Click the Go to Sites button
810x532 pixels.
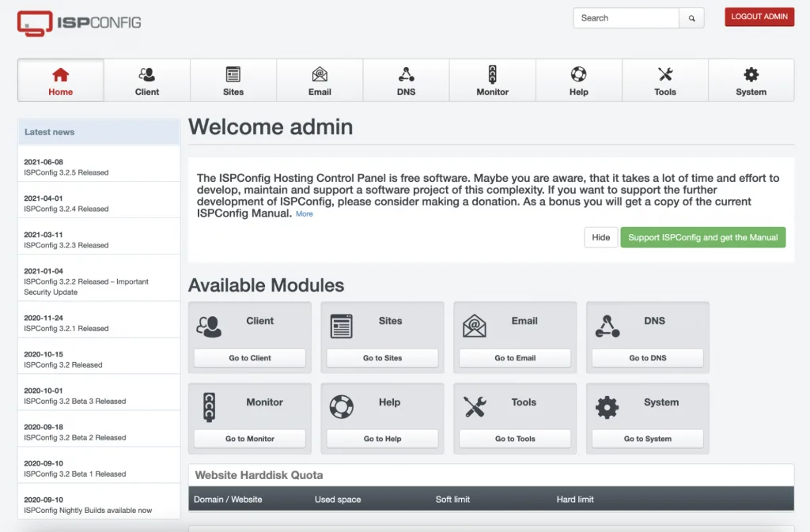click(x=382, y=357)
